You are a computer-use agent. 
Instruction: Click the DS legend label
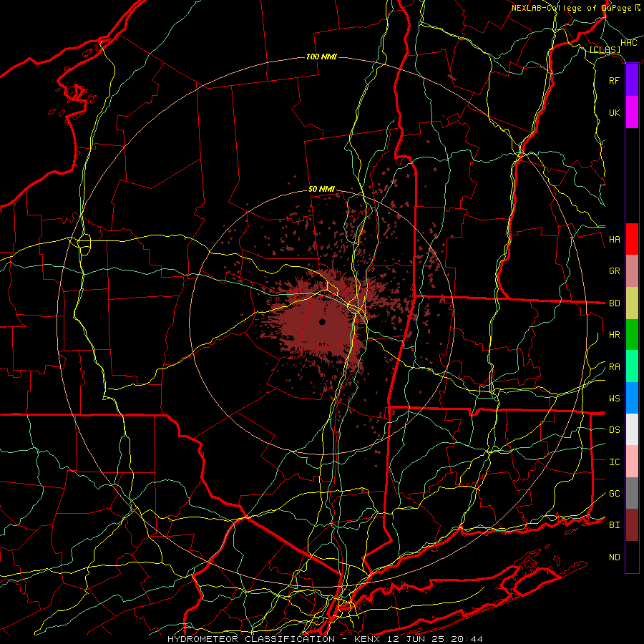614,430
